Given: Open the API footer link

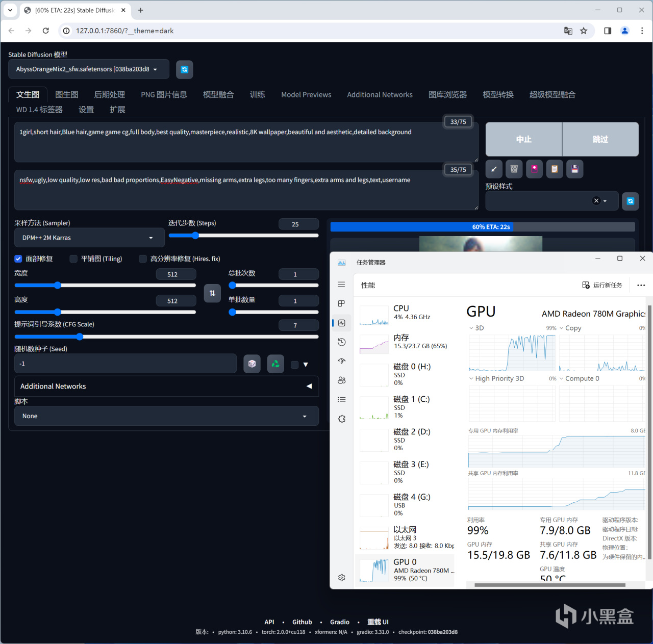Looking at the screenshot, I should click(x=269, y=622).
